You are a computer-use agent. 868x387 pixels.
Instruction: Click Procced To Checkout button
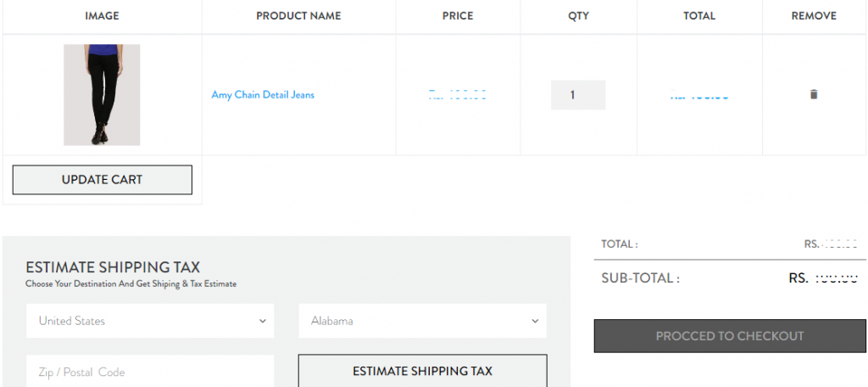[x=730, y=336]
